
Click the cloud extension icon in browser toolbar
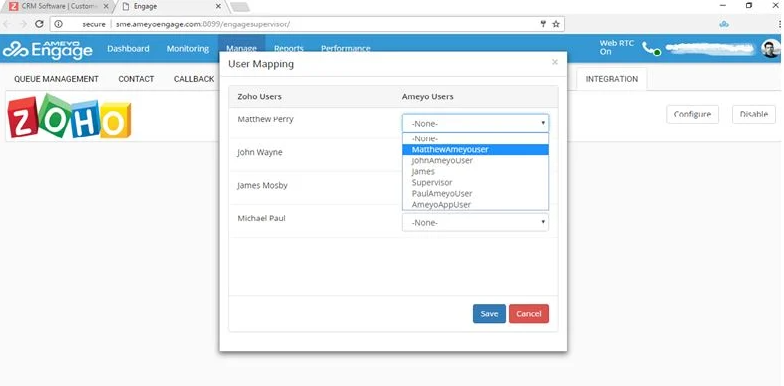[724, 24]
